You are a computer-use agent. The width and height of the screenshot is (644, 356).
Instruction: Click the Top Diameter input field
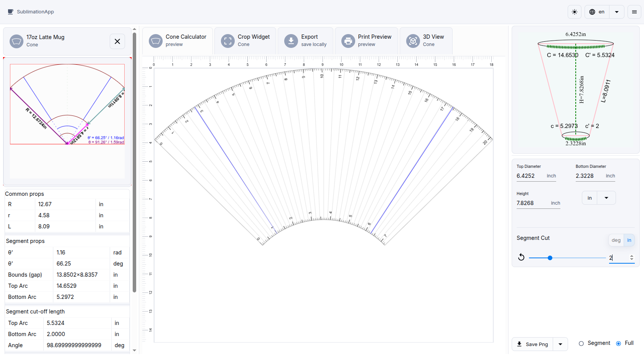coord(530,176)
